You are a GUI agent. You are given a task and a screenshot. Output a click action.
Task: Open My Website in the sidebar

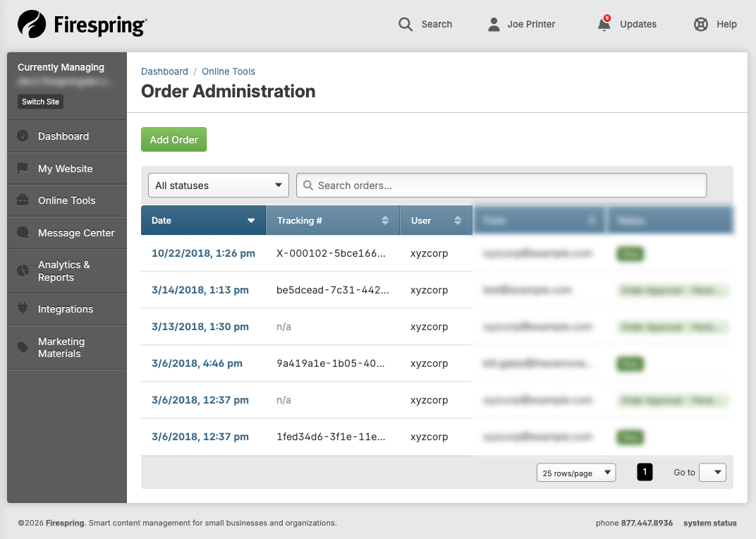67,169
